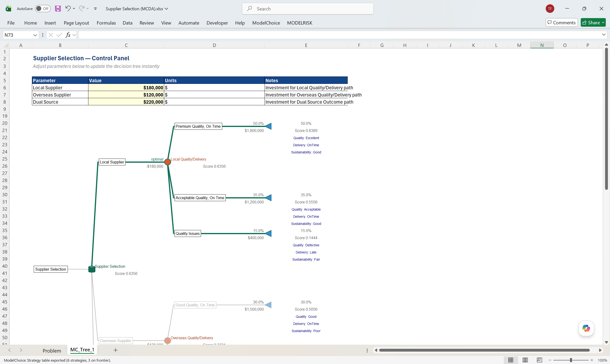Switch to the Problem sheet tab

tap(52, 350)
